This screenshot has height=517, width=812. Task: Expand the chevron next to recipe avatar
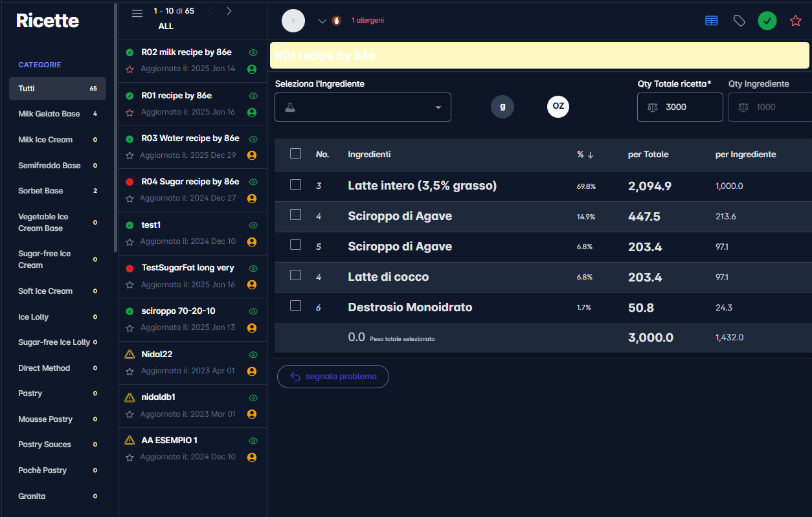pyautogui.click(x=322, y=21)
